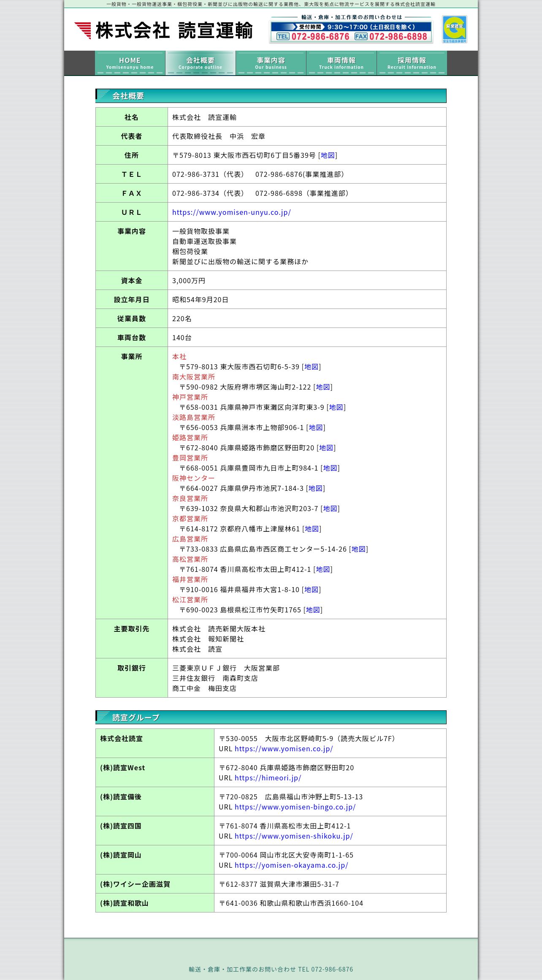This screenshot has width=542, height=980.
Task: Click 三井住友銀行 南森町支店 bank entry
Action: point(215,678)
